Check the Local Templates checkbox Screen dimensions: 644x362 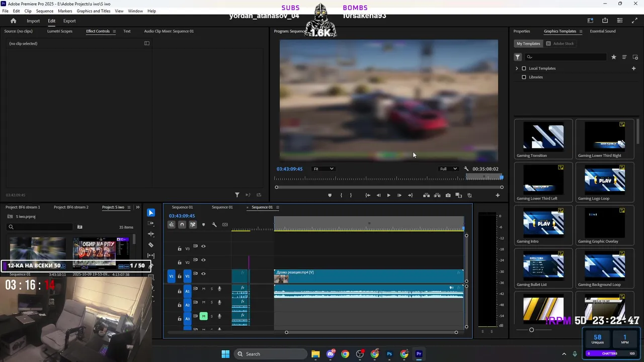pos(524,68)
